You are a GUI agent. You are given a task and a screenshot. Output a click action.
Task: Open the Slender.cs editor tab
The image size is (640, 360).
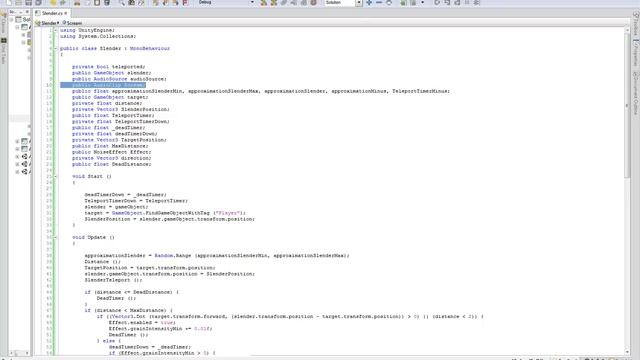(x=51, y=13)
